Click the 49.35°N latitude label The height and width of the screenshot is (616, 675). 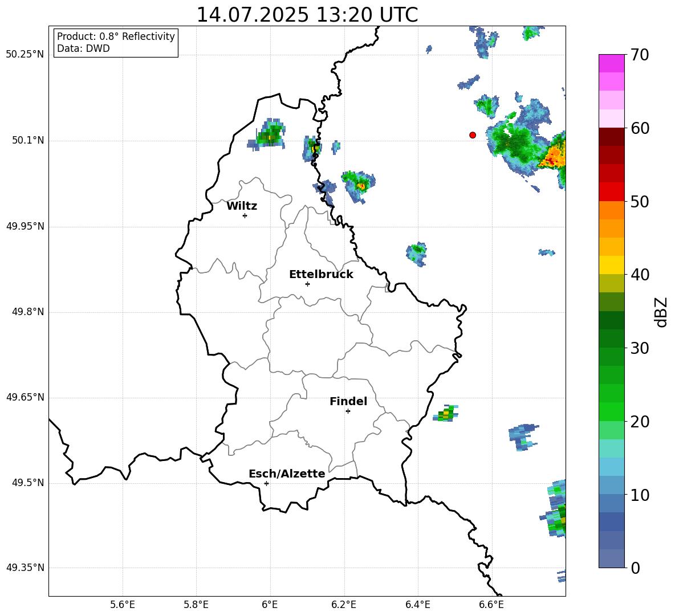25,568
